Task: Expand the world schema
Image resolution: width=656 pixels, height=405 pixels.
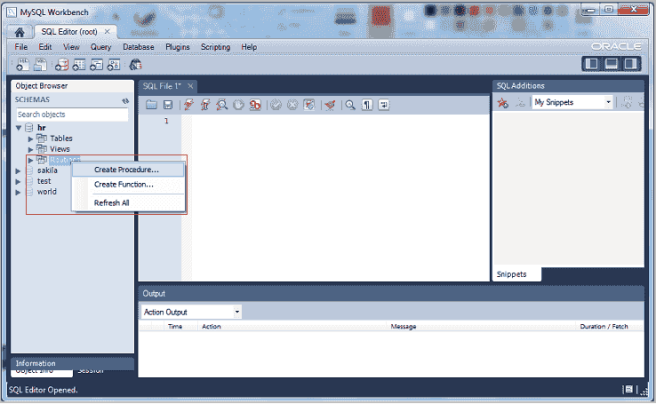Action: tap(18, 192)
